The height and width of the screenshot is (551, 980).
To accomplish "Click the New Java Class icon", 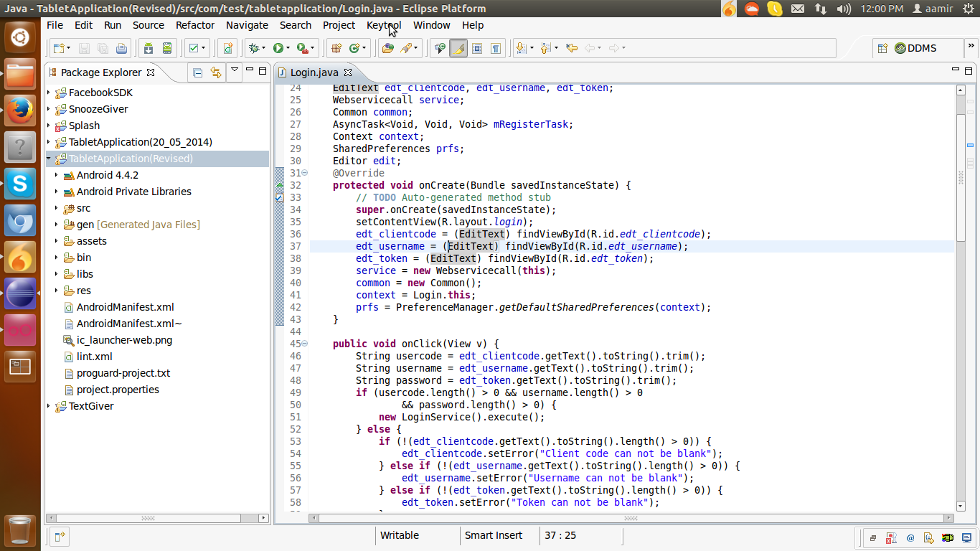I will [x=354, y=48].
